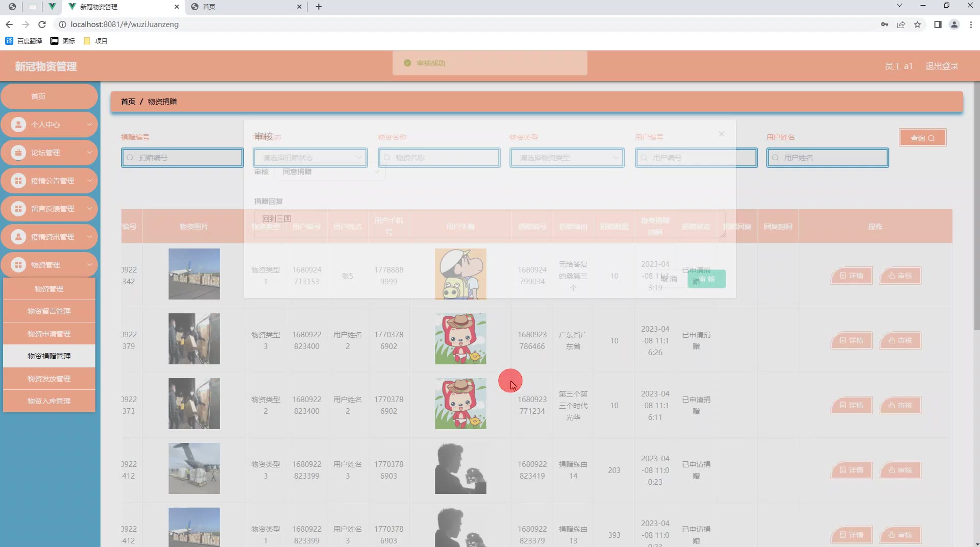
Task: Expand the 疫情资讯管理 menu chevron
Action: [x=89, y=237]
